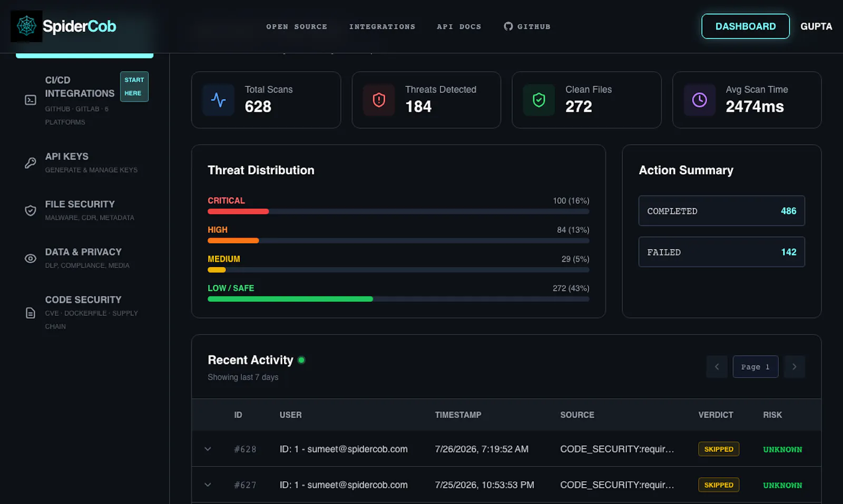Screen dimensions: 843x504
Task: Open the GUPTA user menu
Action: pyautogui.click(x=816, y=26)
